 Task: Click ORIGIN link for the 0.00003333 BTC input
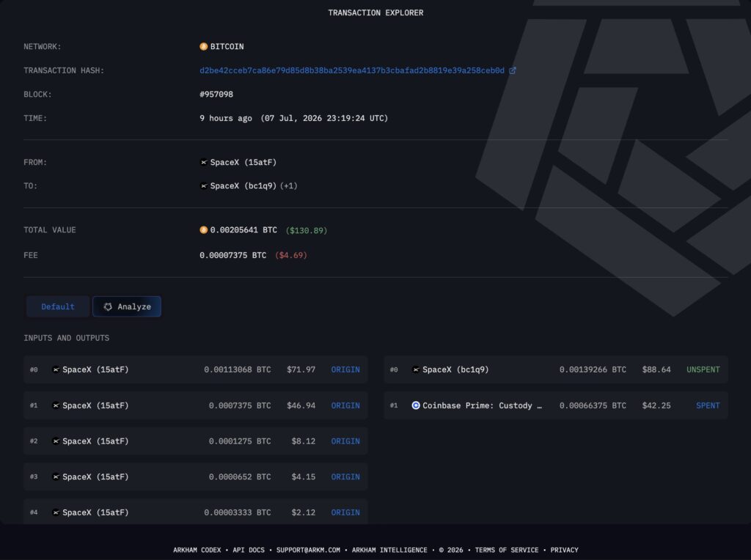click(x=345, y=512)
